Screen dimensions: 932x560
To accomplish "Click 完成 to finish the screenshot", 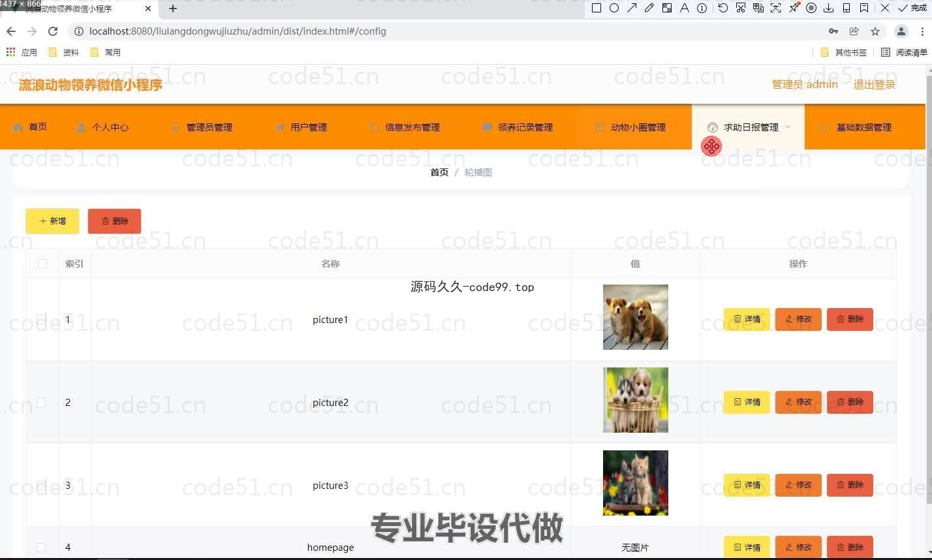I will point(912,8).
